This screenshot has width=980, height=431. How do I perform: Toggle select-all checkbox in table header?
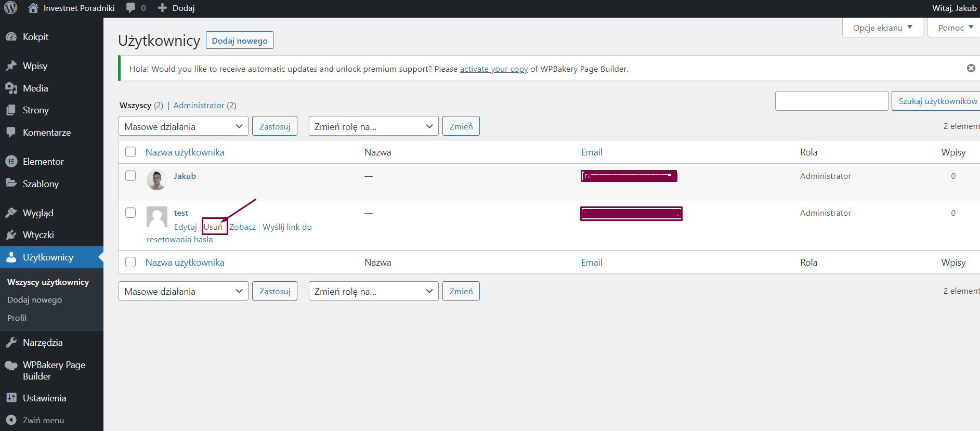pyautogui.click(x=130, y=152)
